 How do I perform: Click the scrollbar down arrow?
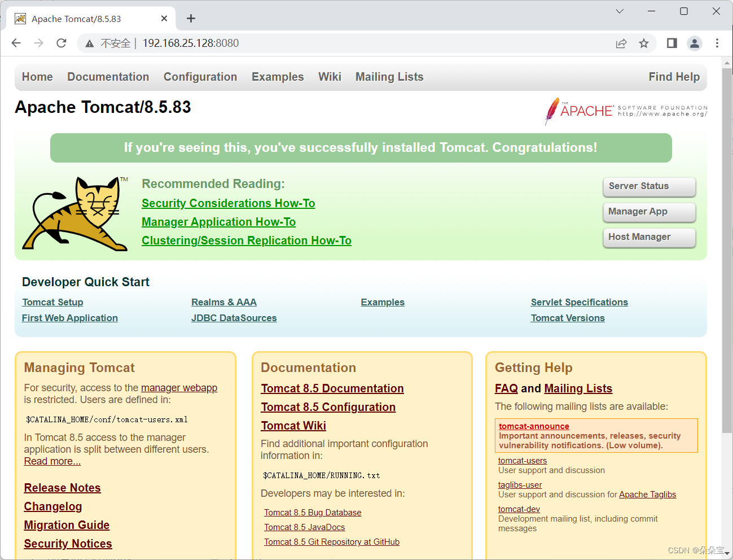[x=727, y=554]
